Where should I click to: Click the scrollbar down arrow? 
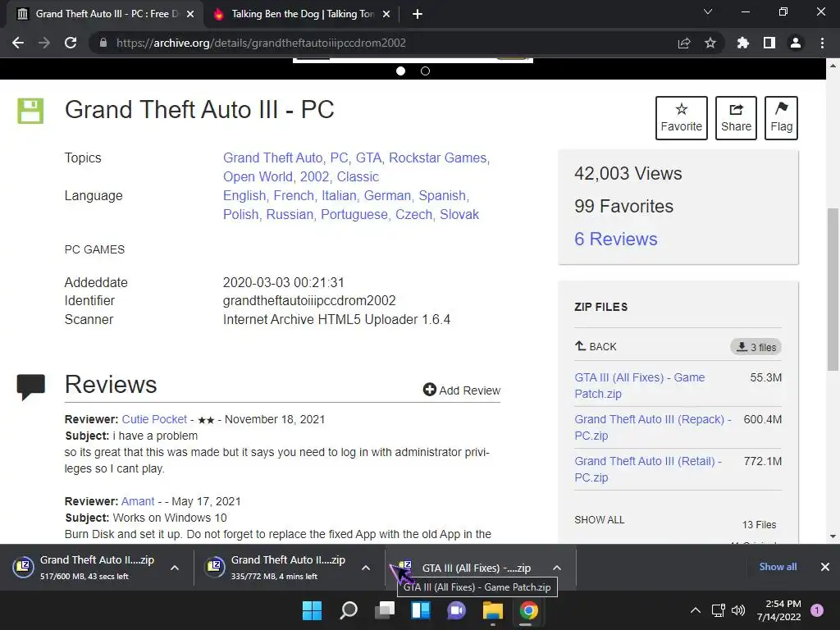point(833,536)
